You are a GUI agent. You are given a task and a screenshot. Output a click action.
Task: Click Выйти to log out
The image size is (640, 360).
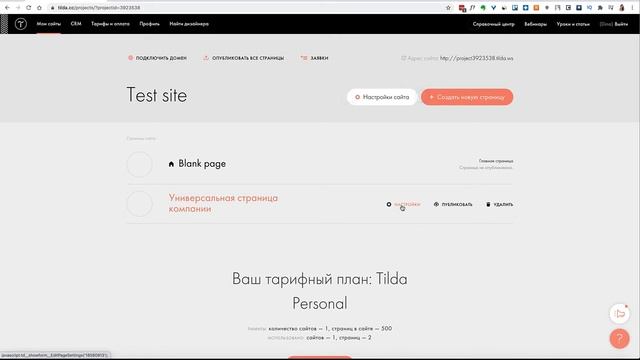coord(621,24)
